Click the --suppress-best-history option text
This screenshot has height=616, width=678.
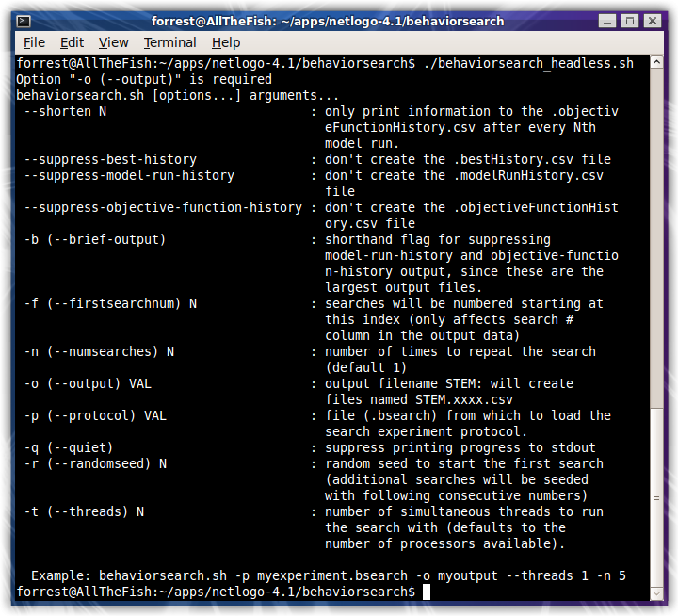[x=110, y=159]
